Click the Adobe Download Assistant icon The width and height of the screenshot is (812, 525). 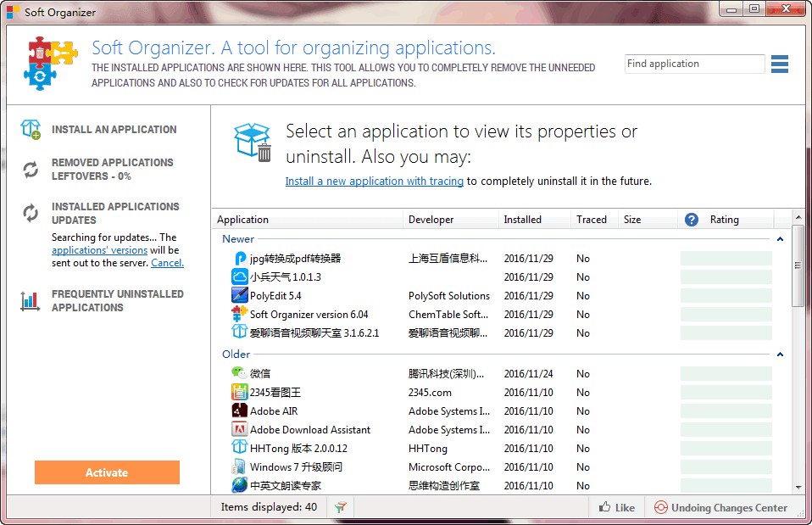239,429
